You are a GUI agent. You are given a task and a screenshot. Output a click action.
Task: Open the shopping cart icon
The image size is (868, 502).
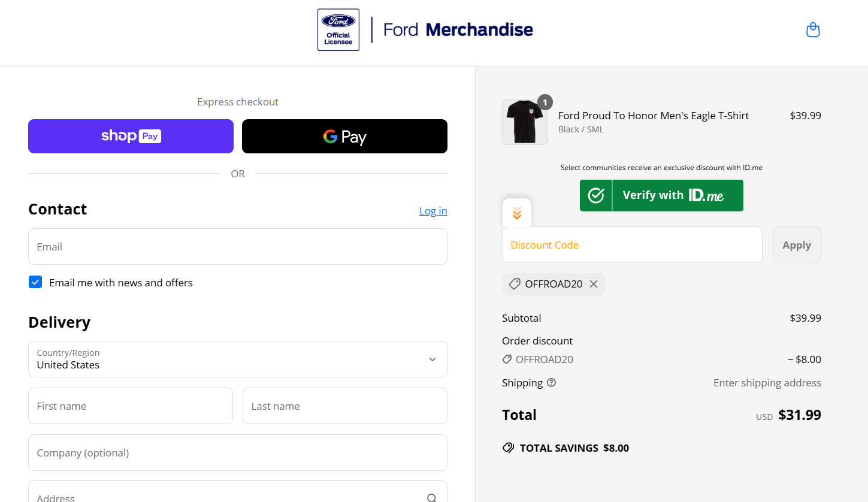[x=813, y=29]
